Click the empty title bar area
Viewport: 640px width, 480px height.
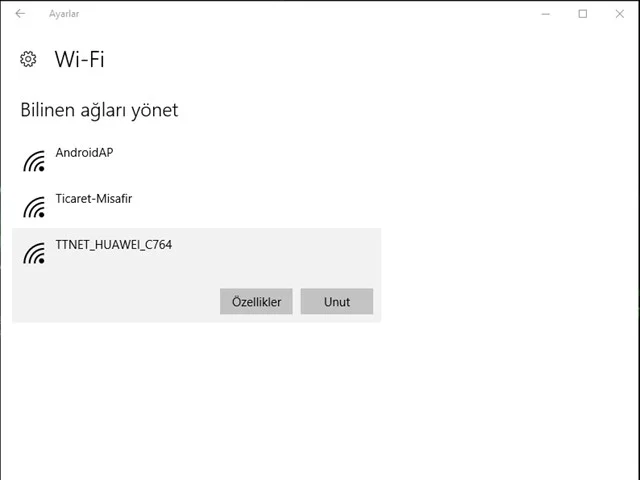[x=300, y=14]
